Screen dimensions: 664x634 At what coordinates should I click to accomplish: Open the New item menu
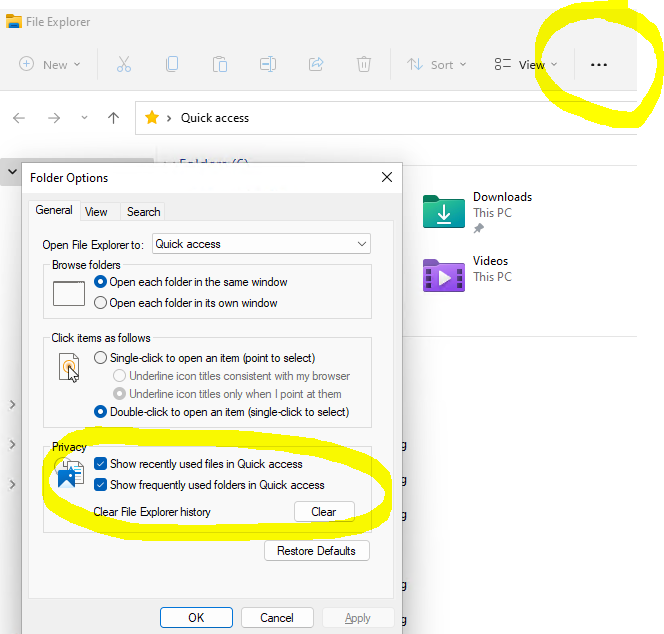50,64
